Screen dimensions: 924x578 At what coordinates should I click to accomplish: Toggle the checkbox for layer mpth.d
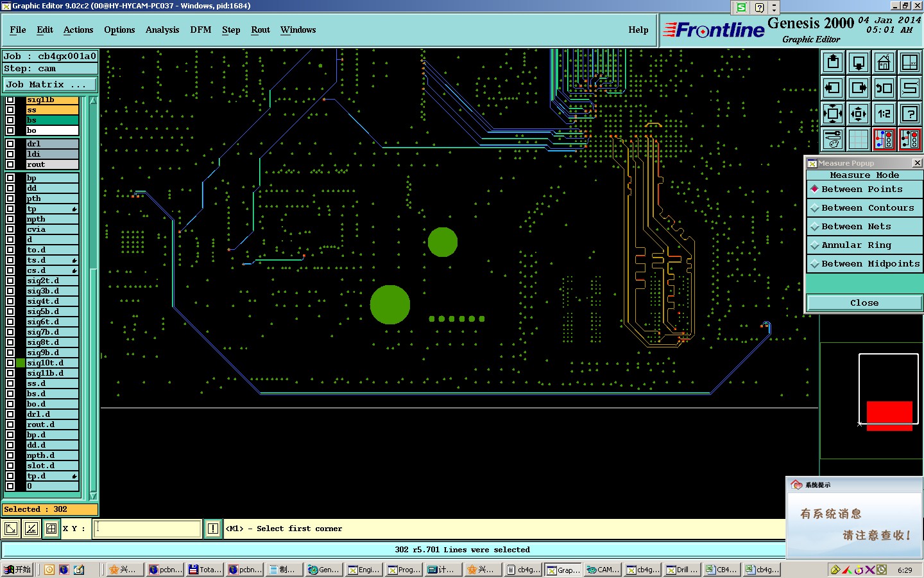point(10,455)
